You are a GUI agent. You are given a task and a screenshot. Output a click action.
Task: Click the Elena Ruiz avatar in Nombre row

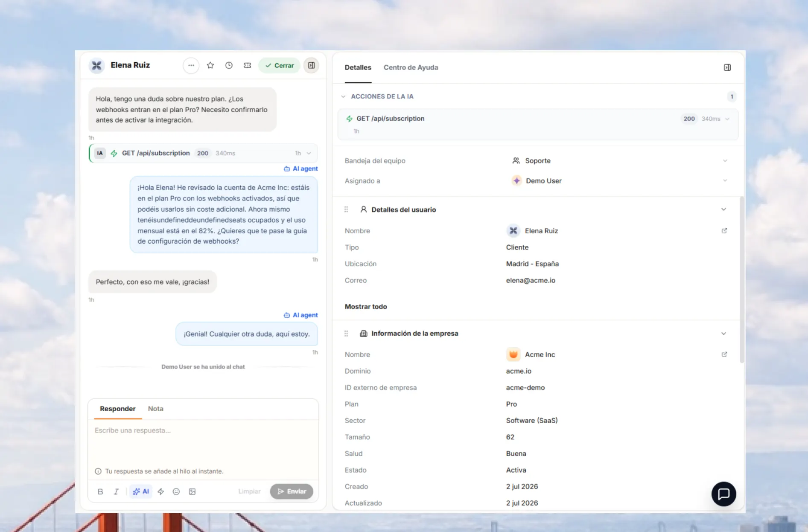click(513, 231)
